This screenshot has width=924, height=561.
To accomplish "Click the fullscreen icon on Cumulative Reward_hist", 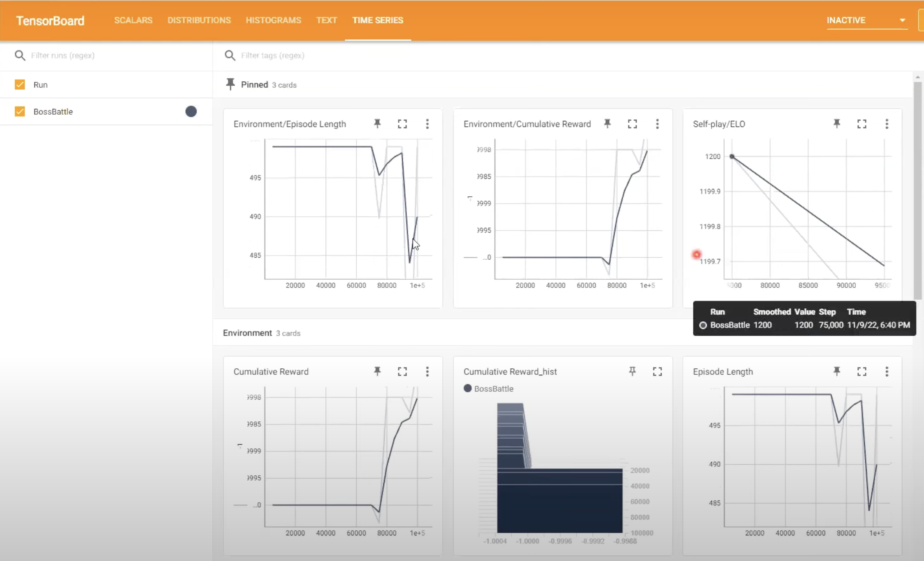I will pos(657,371).
